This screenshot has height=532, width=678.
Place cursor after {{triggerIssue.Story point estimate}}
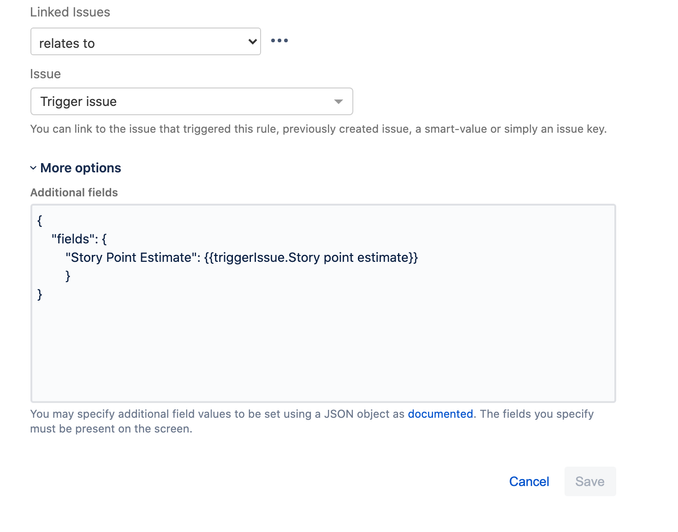[419, 257]
